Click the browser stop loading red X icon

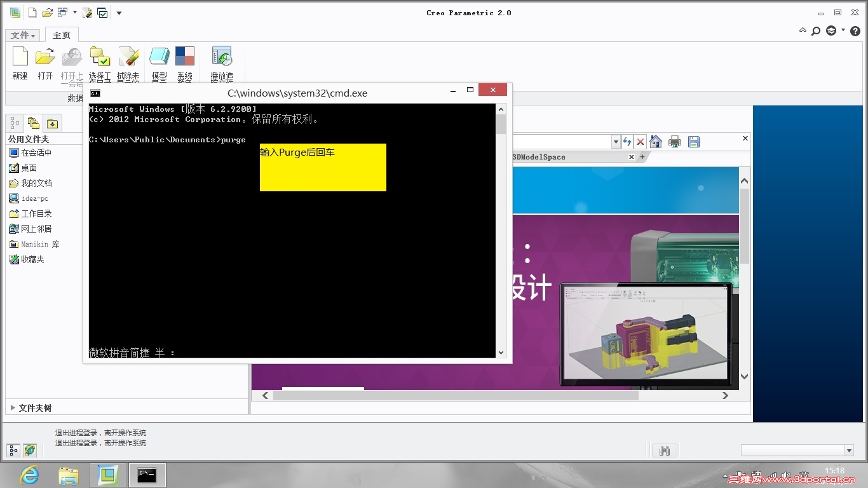pos(641,142)
